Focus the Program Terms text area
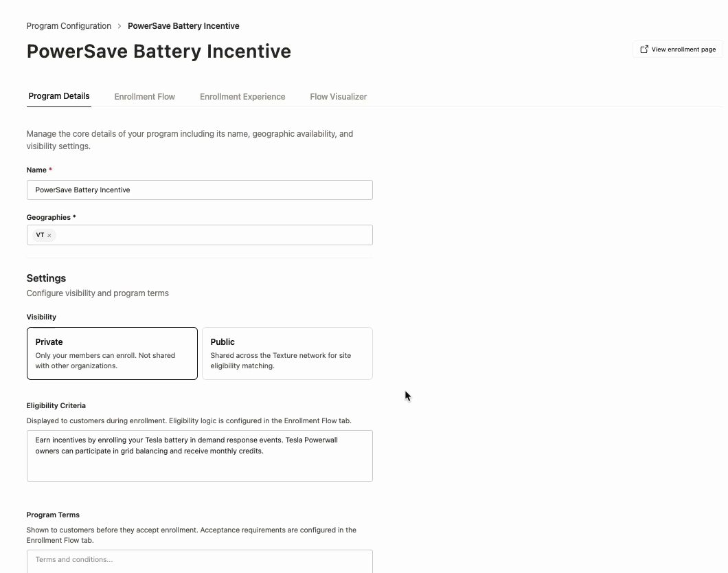Viewport: 728px width, 573px height. (x=200, y=561)
